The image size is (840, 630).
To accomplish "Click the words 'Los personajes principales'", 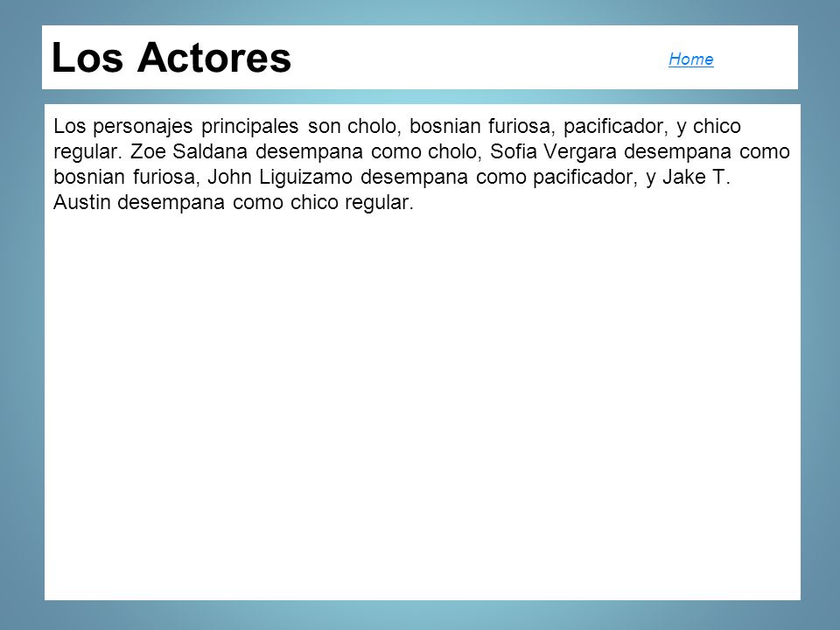I will click(x=176, y=126).
